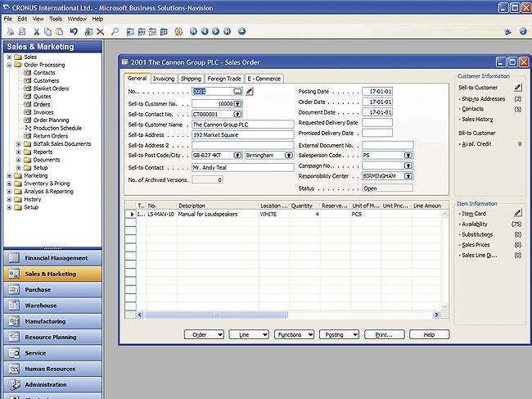Select the LS-MAN-10 line row selector
Screen dimensions: 532x399
131,214
